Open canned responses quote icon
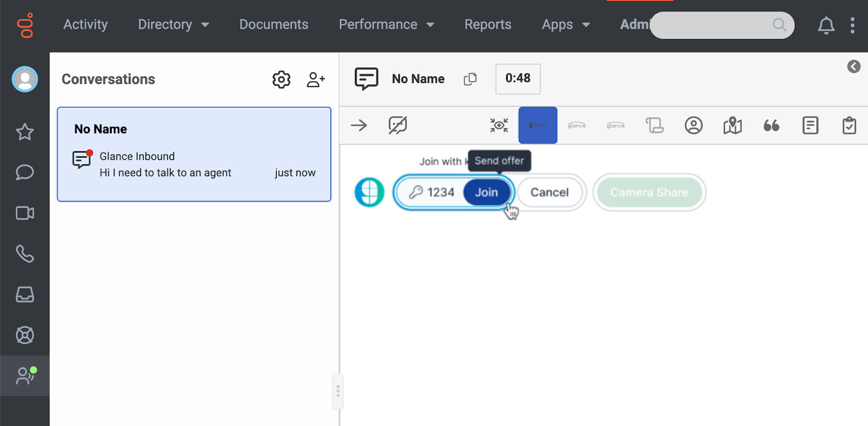 [x=771, y=126]
